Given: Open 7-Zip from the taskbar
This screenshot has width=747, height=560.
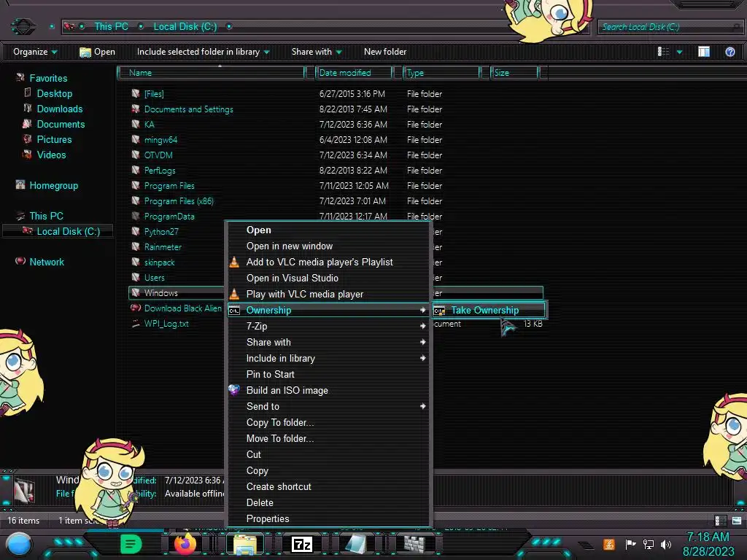Looking at the screenshot, I should click(x=301, y=544).
